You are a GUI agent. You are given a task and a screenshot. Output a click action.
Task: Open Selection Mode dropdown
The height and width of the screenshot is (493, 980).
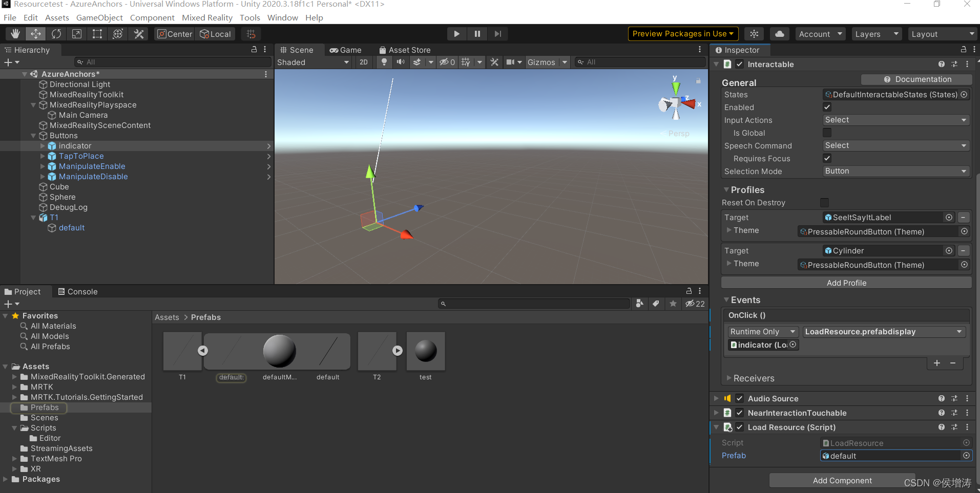[x=895, y=171]
